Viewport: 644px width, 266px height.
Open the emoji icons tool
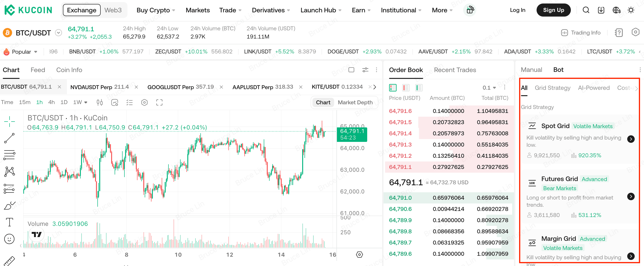click(10, 239)
